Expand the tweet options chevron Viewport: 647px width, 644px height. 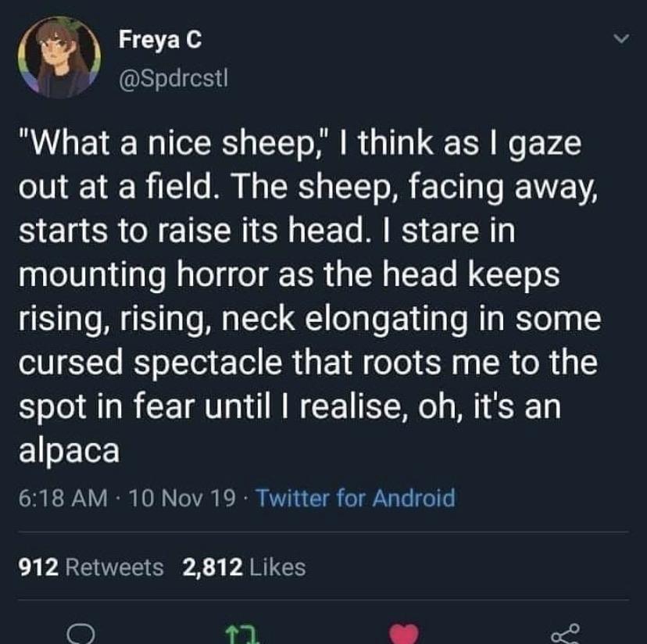pyautogui.click(x=621, y=39)
